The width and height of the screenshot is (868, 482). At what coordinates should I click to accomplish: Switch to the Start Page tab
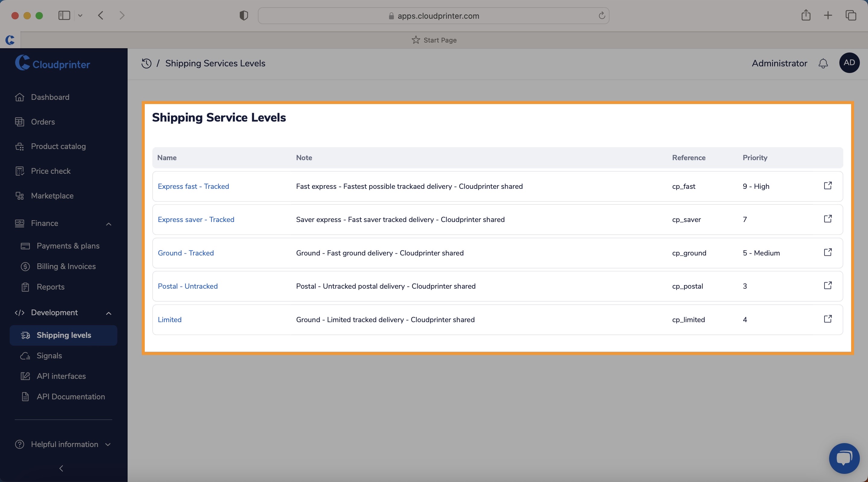tap(434, 40)
